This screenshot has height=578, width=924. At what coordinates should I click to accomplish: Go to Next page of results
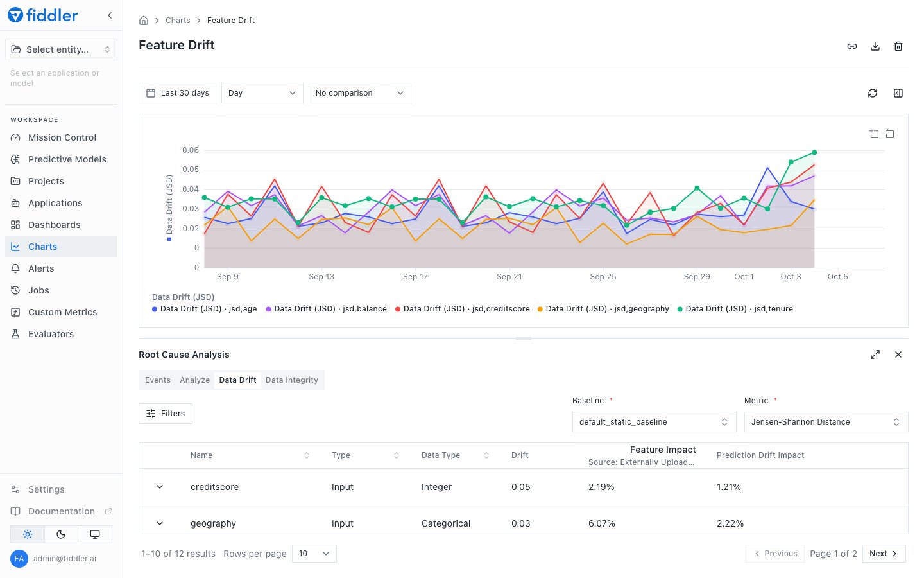pos(884,554)
